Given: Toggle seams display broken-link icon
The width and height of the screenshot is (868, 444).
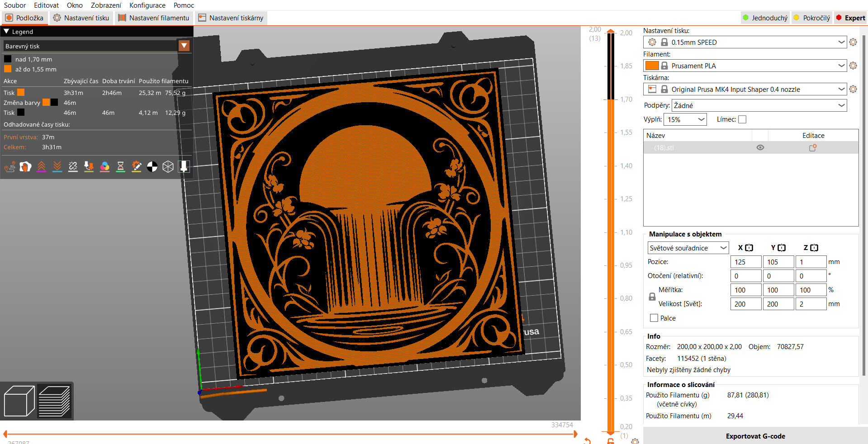Looking at the screenshot, I should tap(73, 167).
